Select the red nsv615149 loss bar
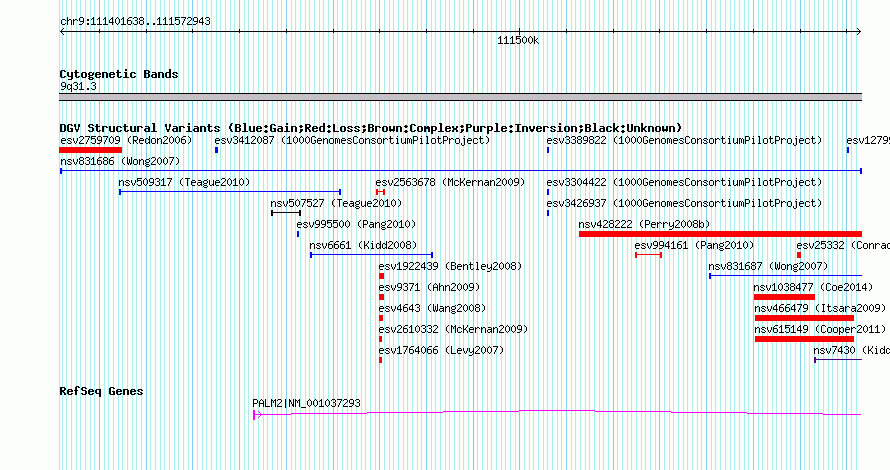The image size is (890, 470). pyautogui.click(x=804, y=339)
